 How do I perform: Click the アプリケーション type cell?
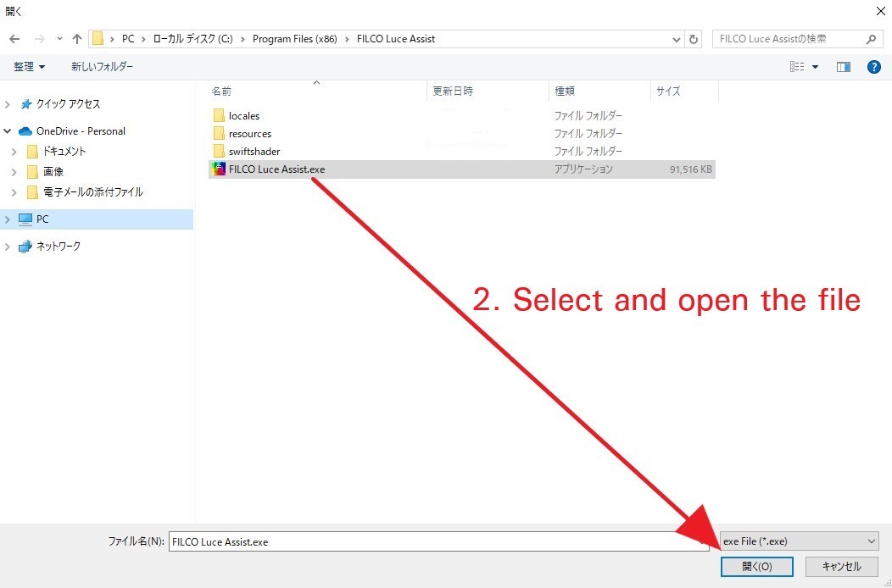point(583,169)
